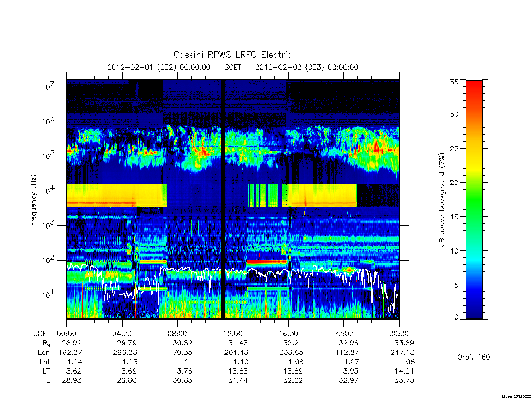Click the 08:00 time tick label
The height and width of the screenshot is (399, 532).
(x=178, y=334)
